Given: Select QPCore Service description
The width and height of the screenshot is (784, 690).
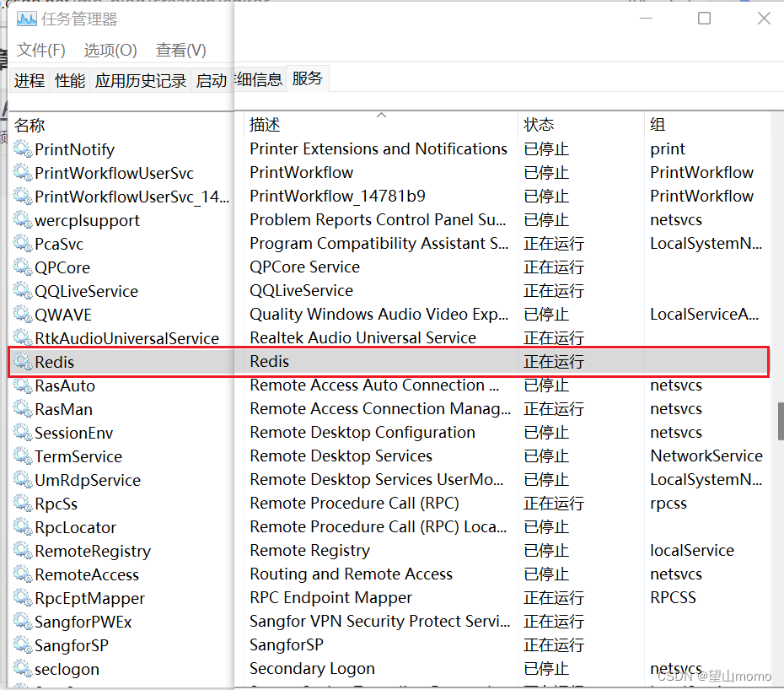Looking at the screenshot, I should pyautogui.click(x=304, y=267).
